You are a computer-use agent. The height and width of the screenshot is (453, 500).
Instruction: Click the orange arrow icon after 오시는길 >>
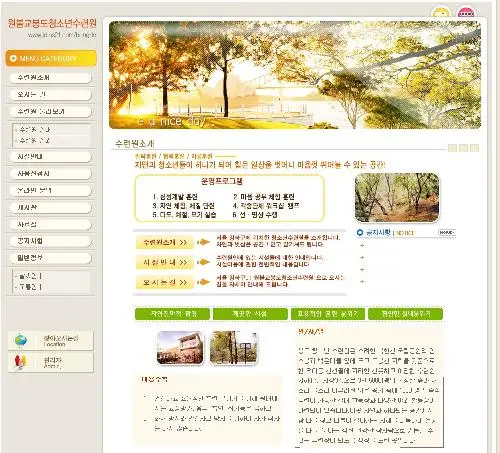[203, 282]
